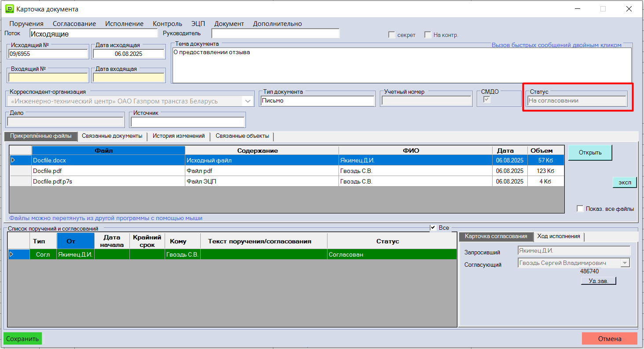Open the Согласующий combo box list

625,263
